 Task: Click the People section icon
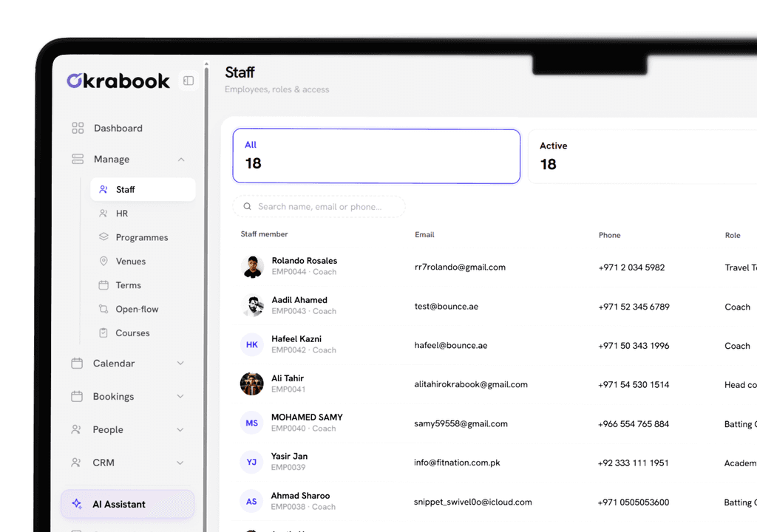pyautogui.click(x=76, y=429)
